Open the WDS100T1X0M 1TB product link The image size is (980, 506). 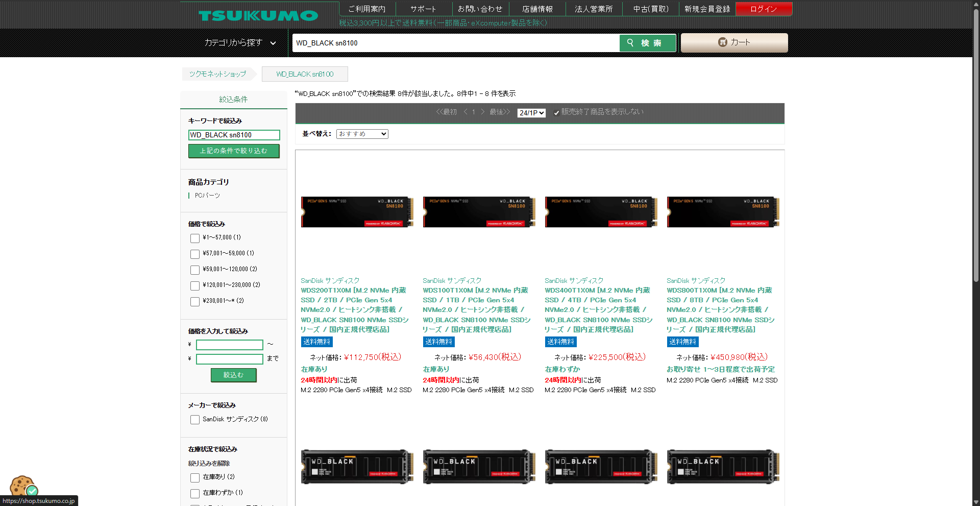(477, 310)
